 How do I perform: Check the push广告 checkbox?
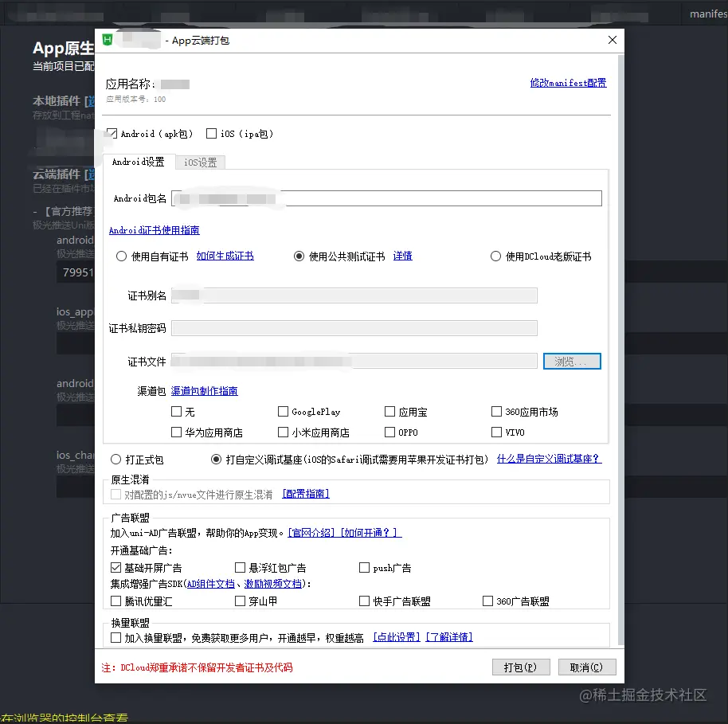365,568
